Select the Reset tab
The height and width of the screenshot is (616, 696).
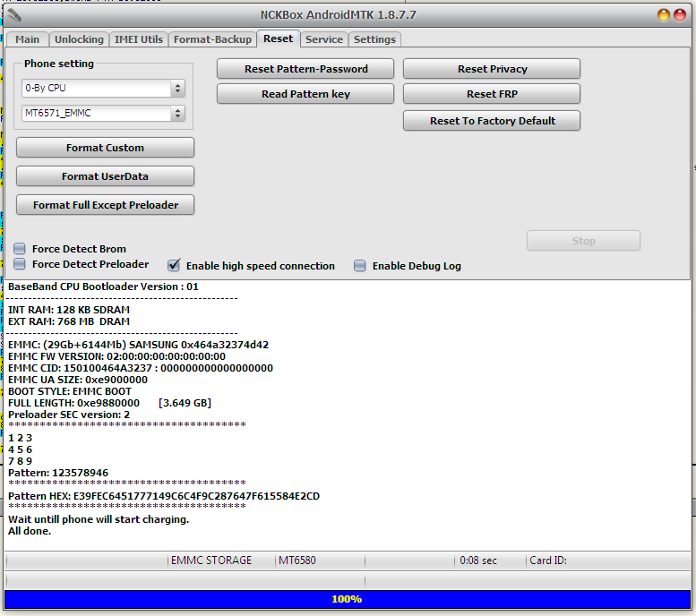(x=279, y=38)
